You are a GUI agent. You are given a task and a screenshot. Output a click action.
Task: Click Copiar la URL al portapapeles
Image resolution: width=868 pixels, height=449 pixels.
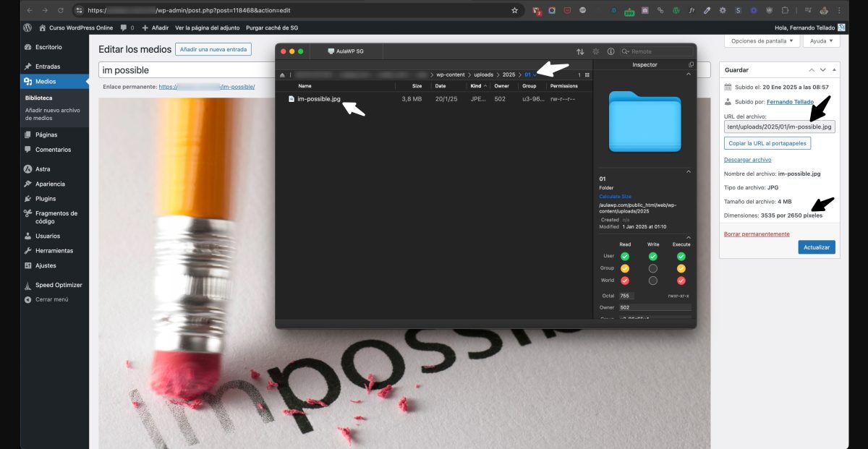(767, 143)
